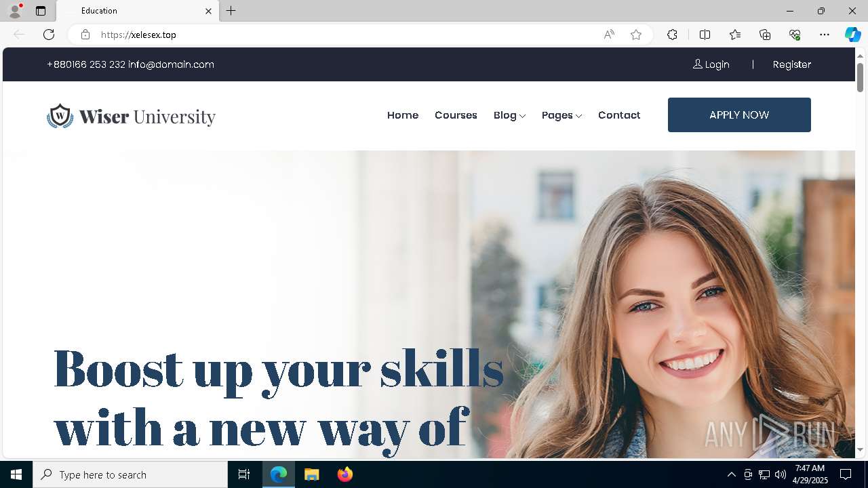Image resolution: width=868 pixels, height=488 pixels.
Task: Open the Login link
Action: 711,64
